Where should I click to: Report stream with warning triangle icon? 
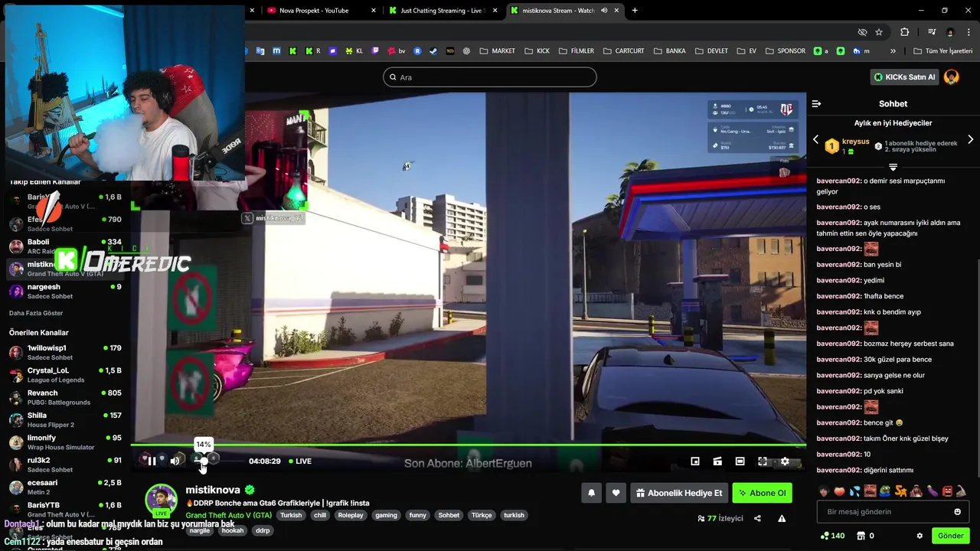click(x=782, y=518)
